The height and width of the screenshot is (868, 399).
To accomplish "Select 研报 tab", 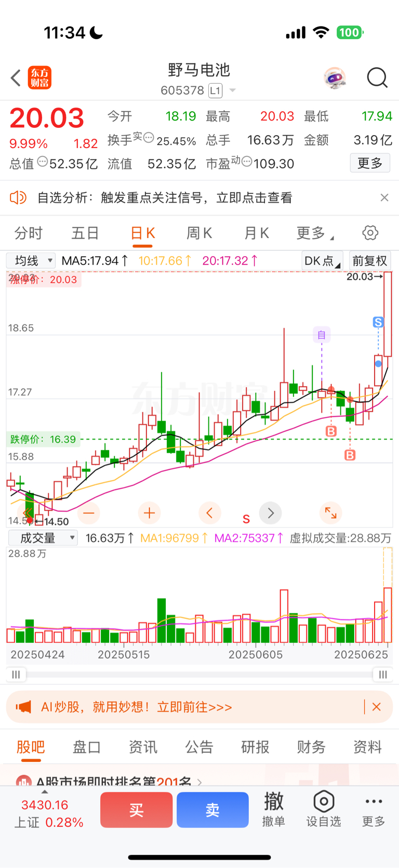I will click(255, 747).
